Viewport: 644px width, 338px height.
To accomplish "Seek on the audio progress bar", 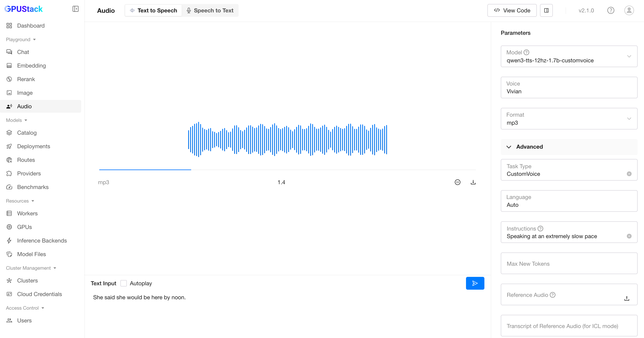I will [x=288, y=170].
